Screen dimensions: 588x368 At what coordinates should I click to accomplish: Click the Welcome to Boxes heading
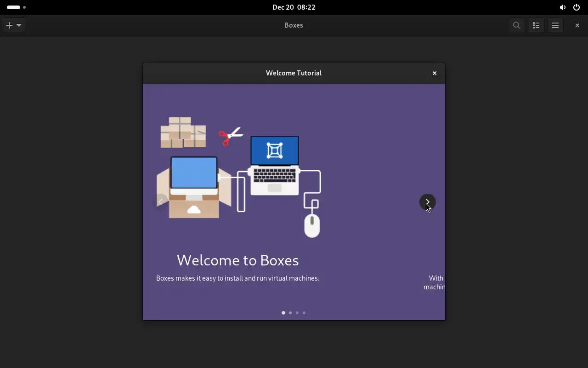pyautogui.click(x=238, y=260)
